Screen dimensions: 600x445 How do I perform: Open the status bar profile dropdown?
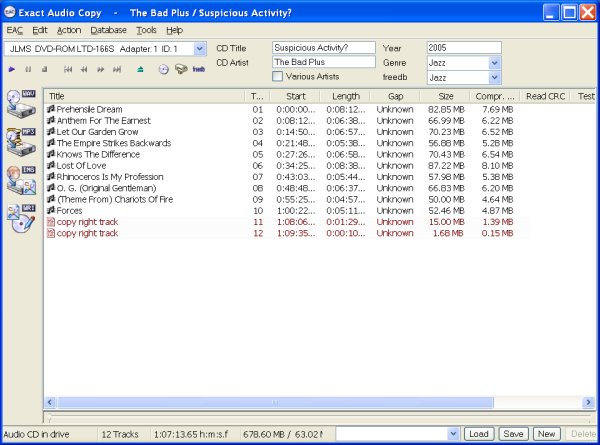tap(453, 434)
